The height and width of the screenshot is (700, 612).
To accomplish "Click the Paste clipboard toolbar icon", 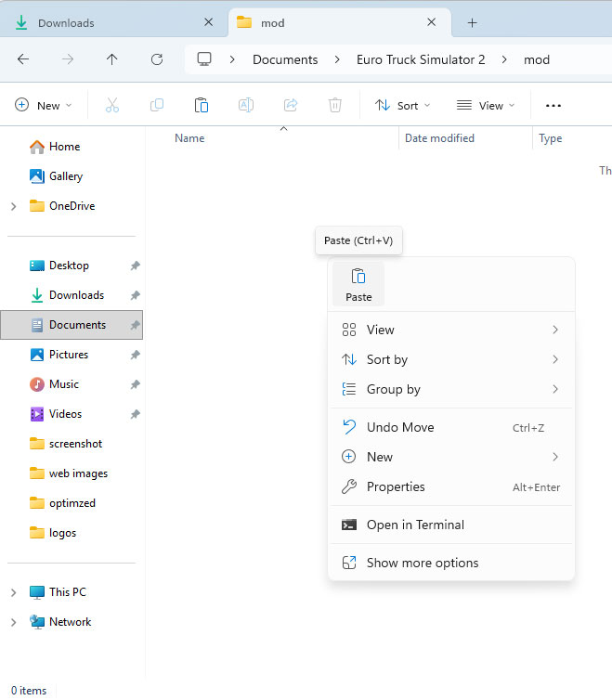I will tap(202, 105).
